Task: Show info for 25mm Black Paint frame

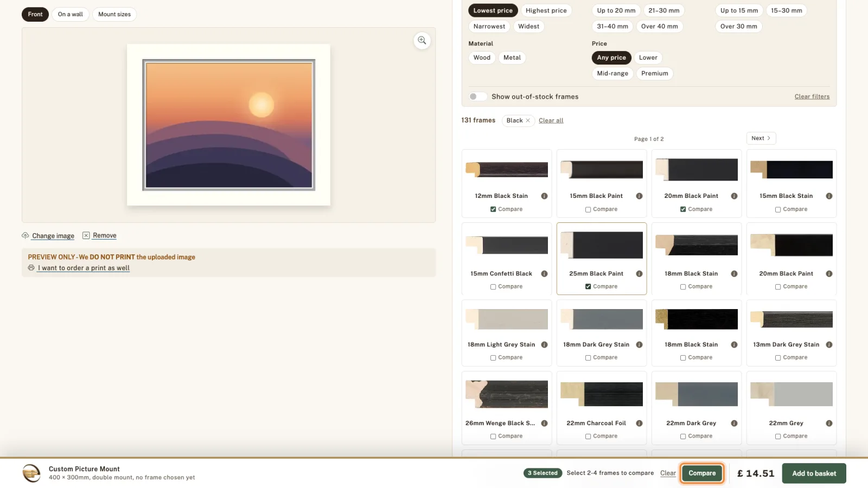Action: coord(639,274)
